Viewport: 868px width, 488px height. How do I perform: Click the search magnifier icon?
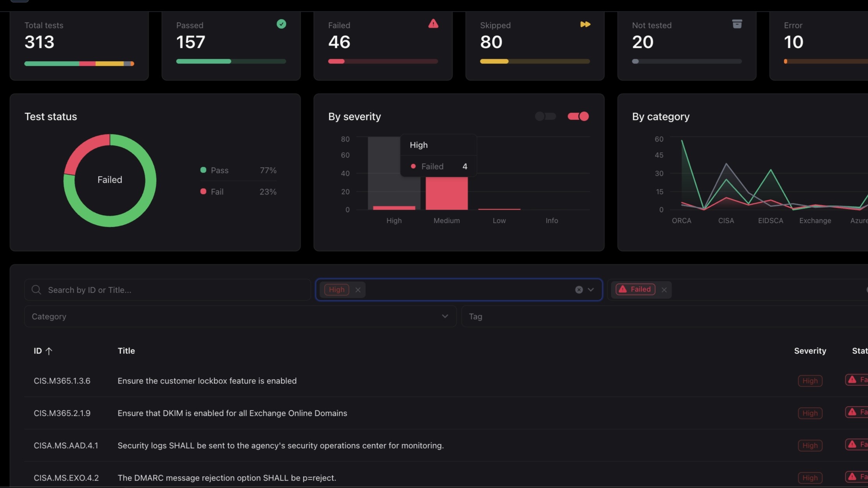pyautogui.click(x=36, y=290)
